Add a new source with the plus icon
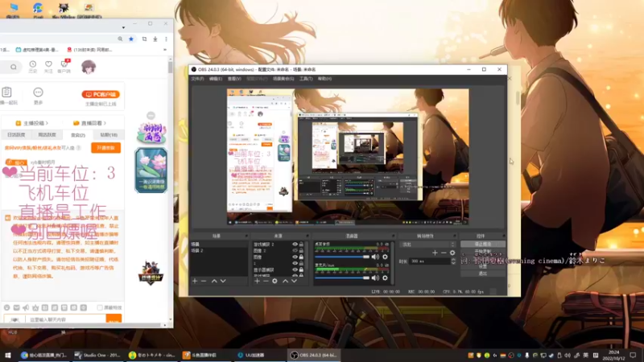This screenshot has width=644, height=362. click(257, 281)
